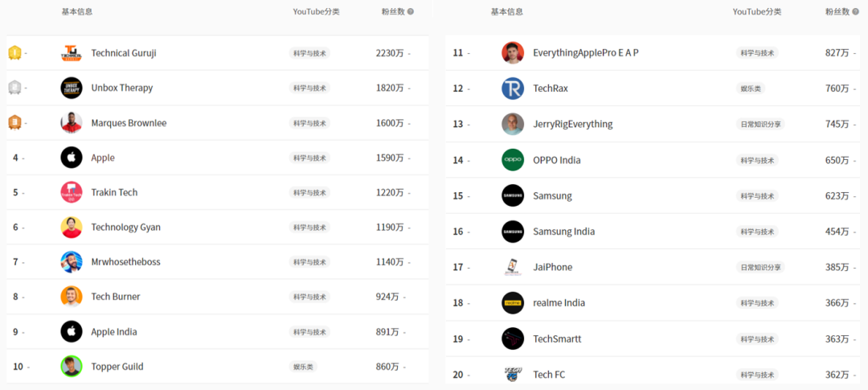Click the help icon beside left 粉丝数 header
This screenshot has width=868, height=390.
(410, 11)
